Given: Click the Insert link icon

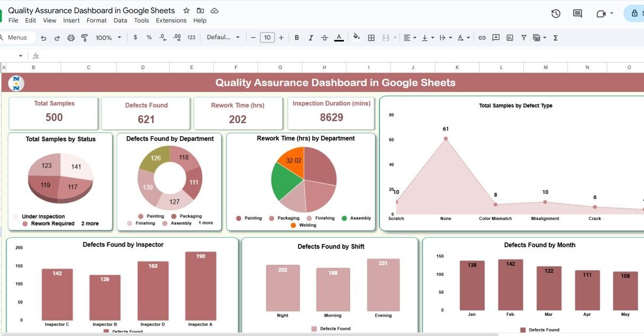Looking at the screenshot, I should [x=482, y=38].
